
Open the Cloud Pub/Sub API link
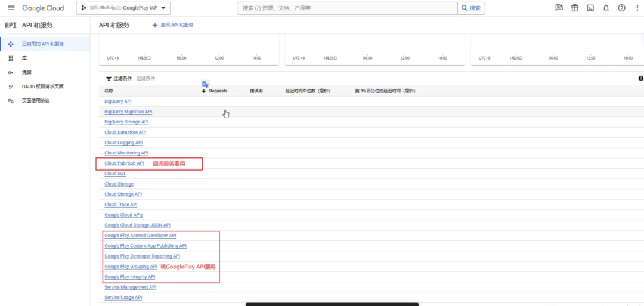coord(125,163)
